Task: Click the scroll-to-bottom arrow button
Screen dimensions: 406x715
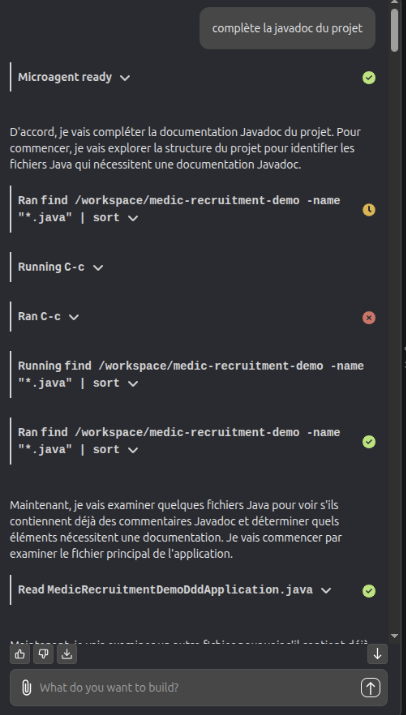Action: [377, 654]
